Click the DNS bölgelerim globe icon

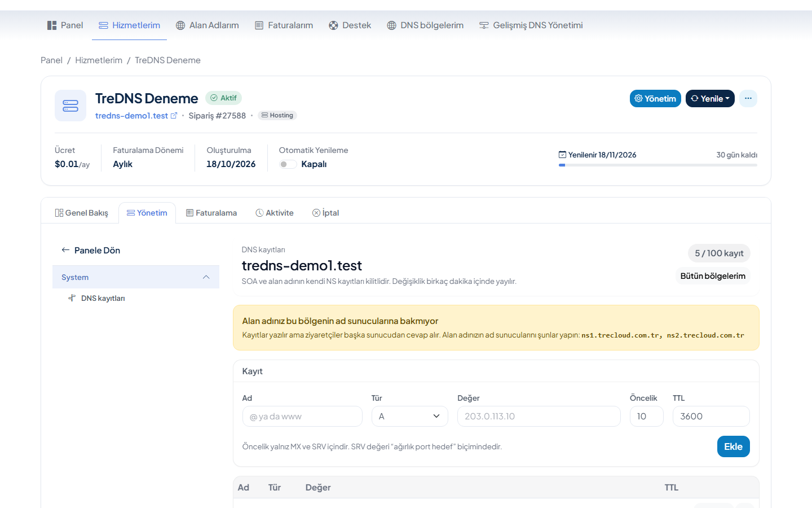pyautogui.click(x=391, y=25)
